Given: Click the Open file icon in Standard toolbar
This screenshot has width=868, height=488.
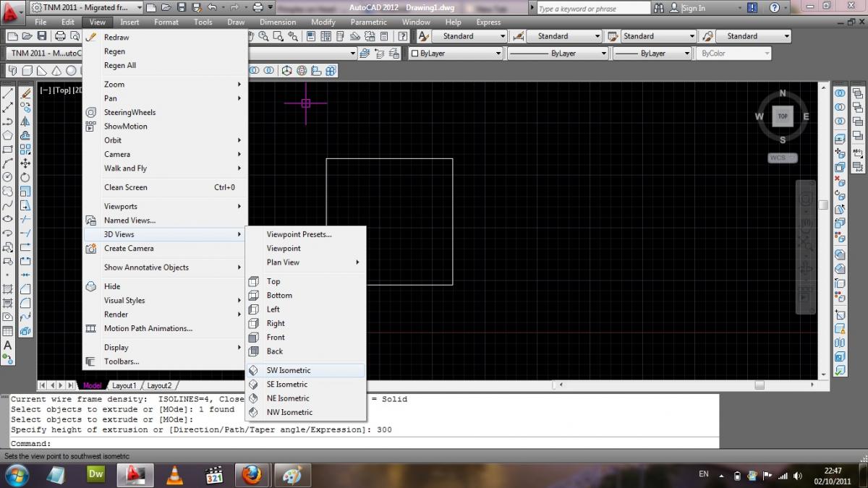Looking at the screenshot, I should (27, 36).
